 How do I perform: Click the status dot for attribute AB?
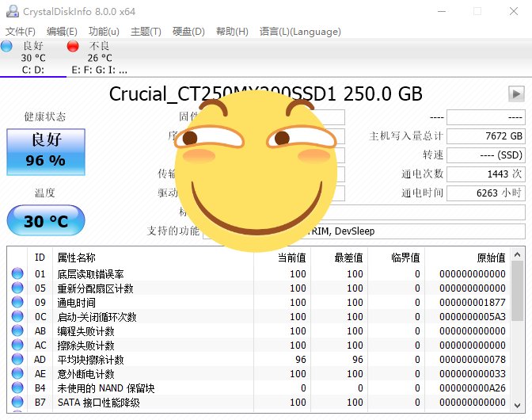(17, 330)
